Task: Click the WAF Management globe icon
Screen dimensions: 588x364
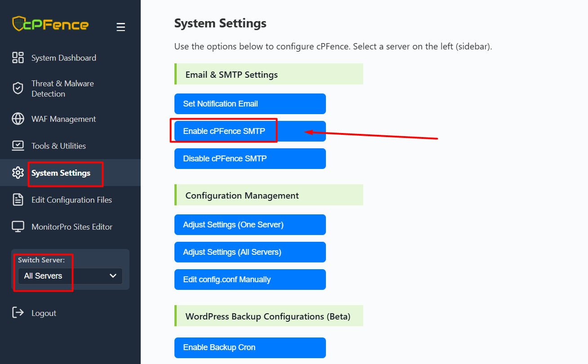Action: (18, 119)
